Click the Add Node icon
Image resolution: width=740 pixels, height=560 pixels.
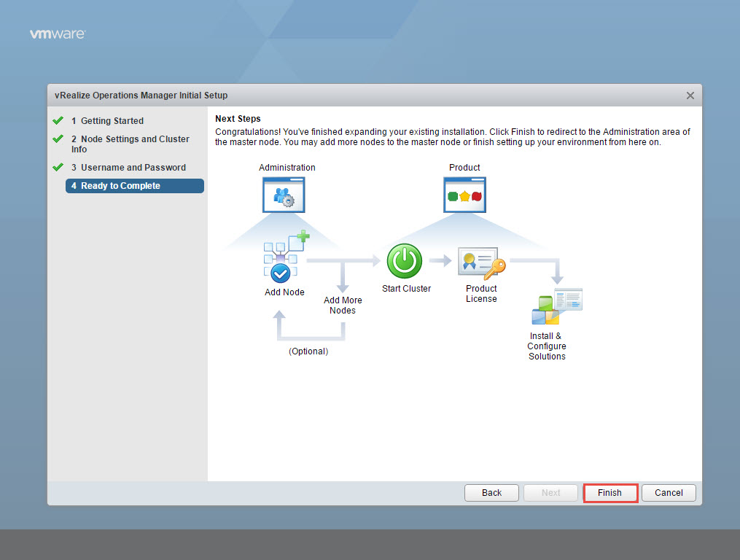[x=286, y=257]
